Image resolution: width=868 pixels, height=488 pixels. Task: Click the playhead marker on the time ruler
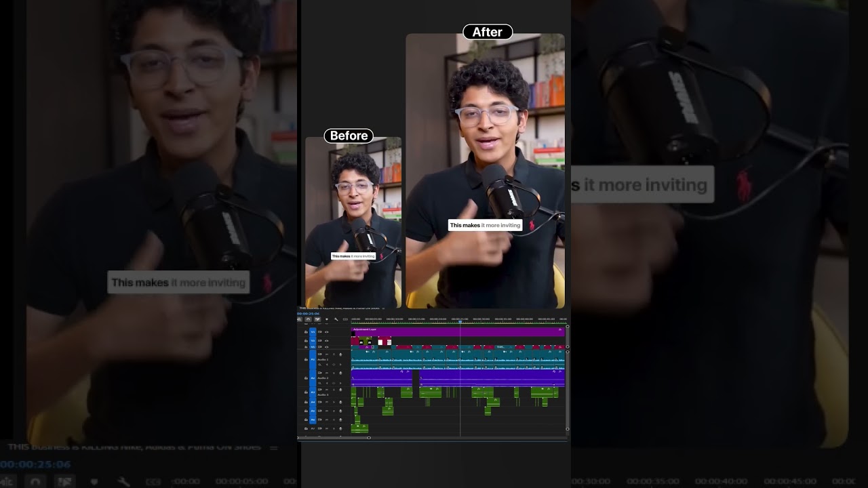[460, 321]
